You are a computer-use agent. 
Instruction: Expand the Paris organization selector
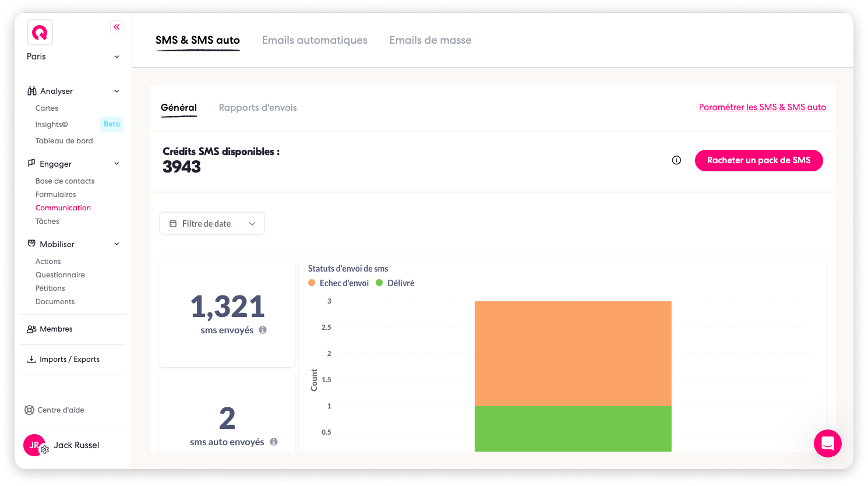click(x=73, y=57)
